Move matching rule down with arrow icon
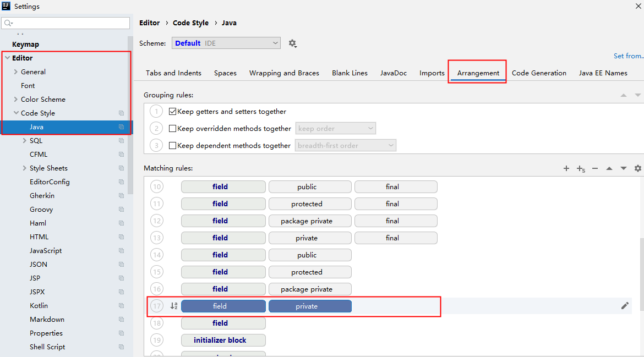644x357 pixels. 624,168
